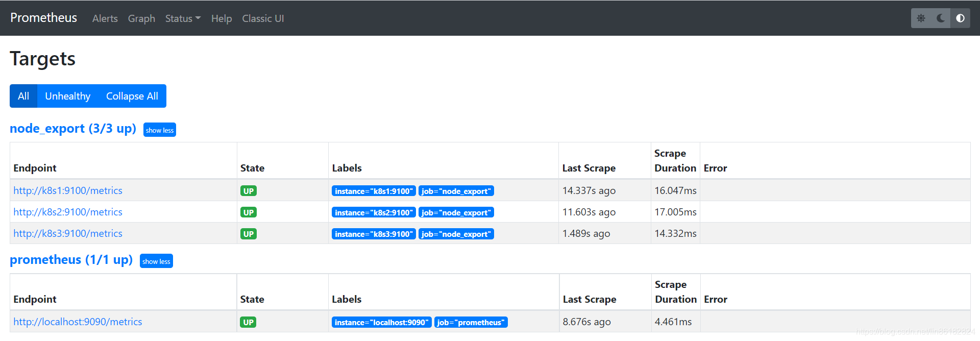Viewport: 980px width, 341px height.
Task: Click job="node_export" label in k8s3 row
Action: pos(456,234)
